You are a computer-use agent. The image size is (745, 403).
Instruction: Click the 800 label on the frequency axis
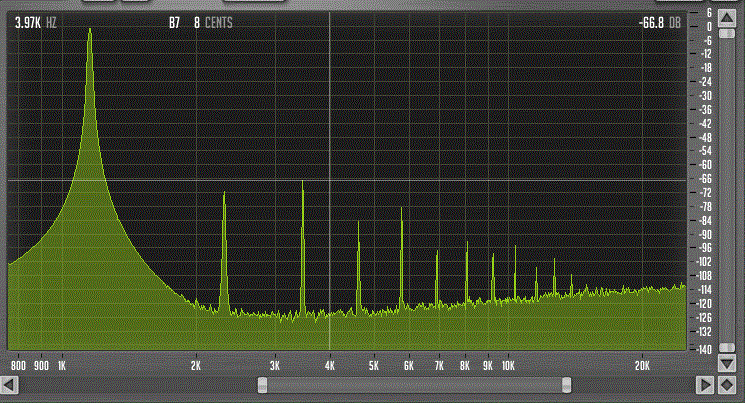coord(18,366)
